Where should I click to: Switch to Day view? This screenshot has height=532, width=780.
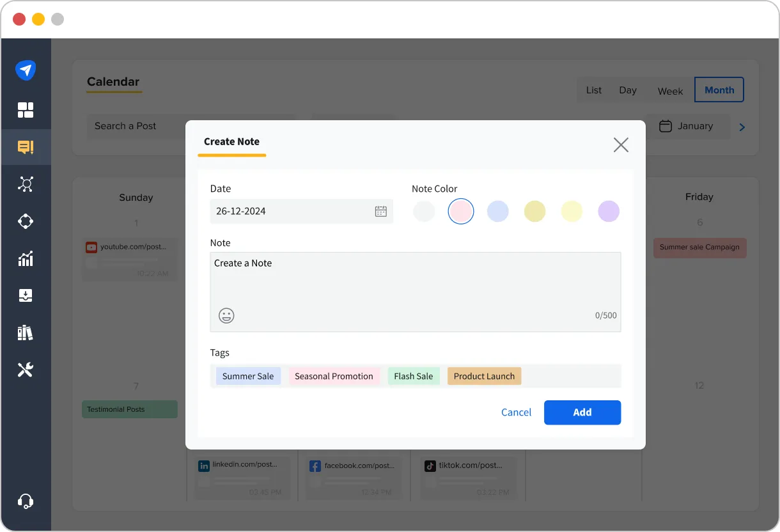pos(628,90)
